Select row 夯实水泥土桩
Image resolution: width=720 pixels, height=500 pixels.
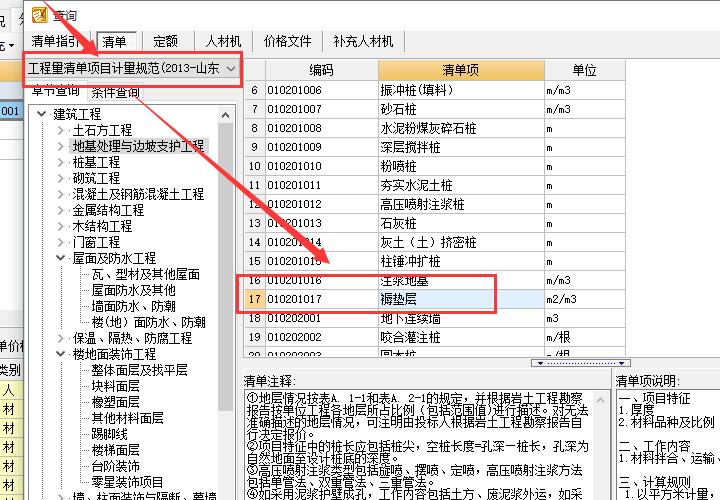point(434,185)
